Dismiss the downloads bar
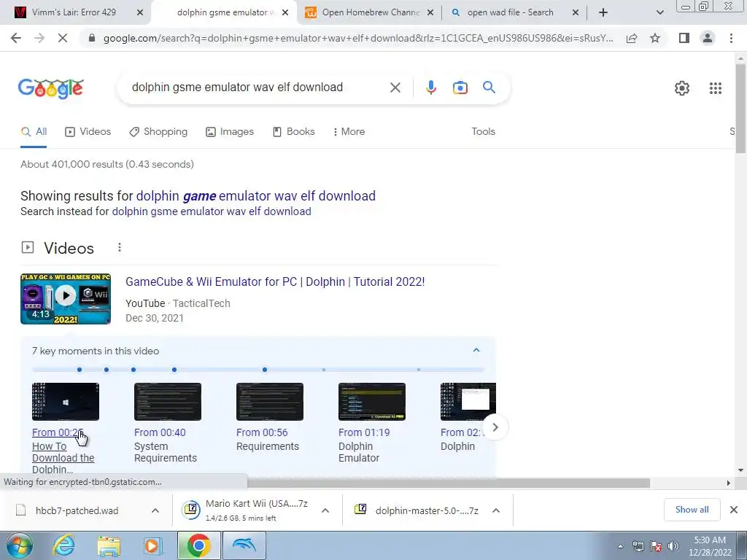This screenshot has width=747, height=560. pyautogui.click(x=734, y=510)
